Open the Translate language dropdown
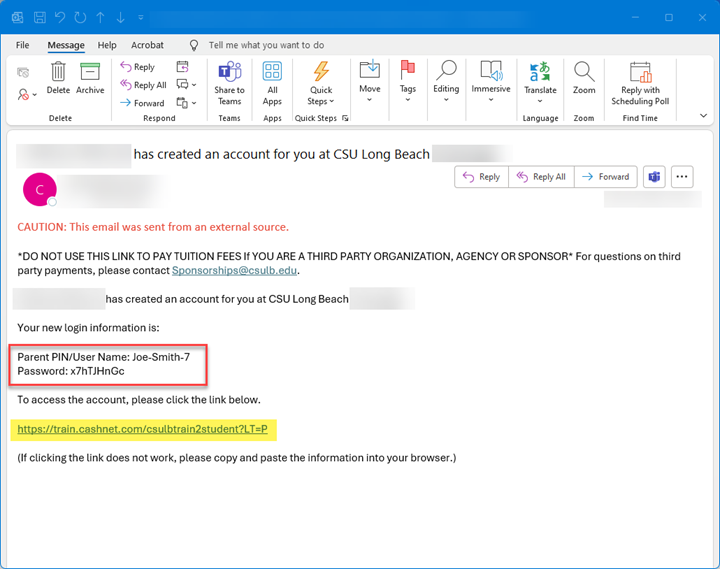 (x=540, y=83)
